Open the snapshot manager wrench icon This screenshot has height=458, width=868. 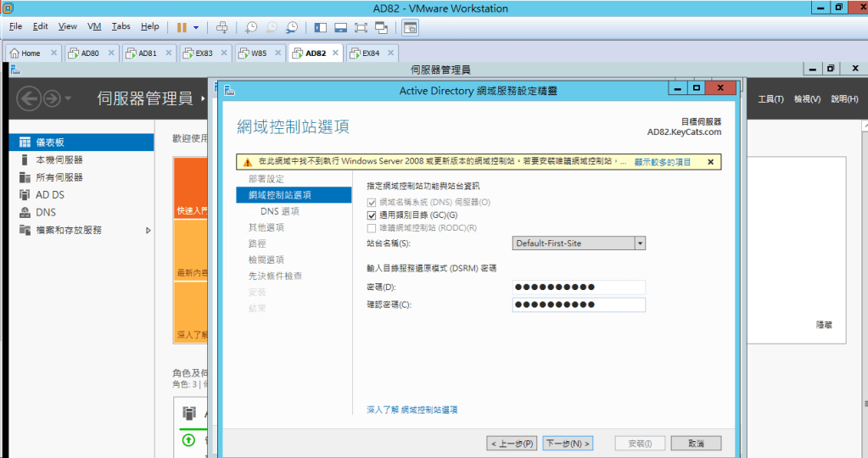pos(292,27)
